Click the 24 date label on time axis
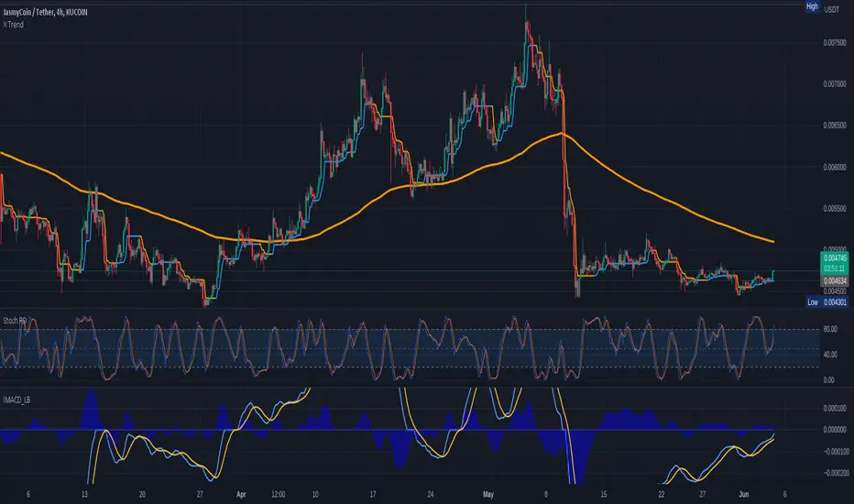Screen dimensions: 854x504 point(431,495)
